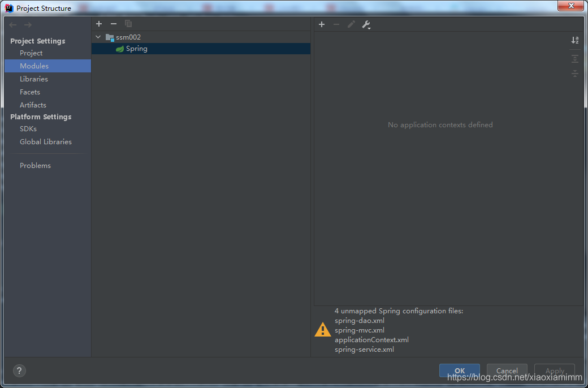Sort contexts alphabetically
Screen dimensions: 588x388
[x=575, y=40]
